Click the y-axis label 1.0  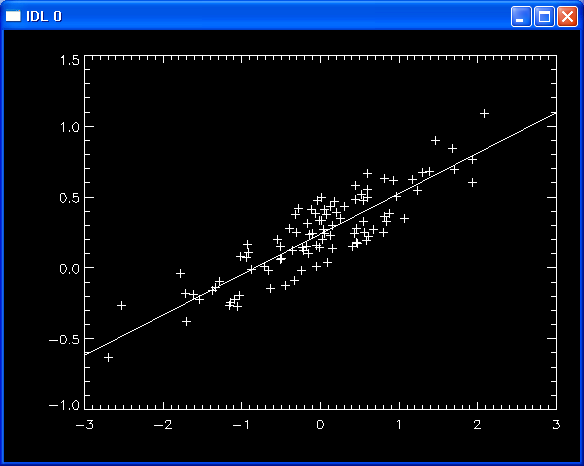click(x=70, y=127)
